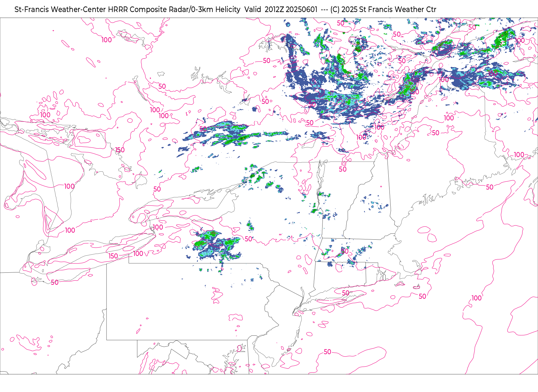Click the 'St-Francis Weather-Center' name in title

(x=60, y=10)
